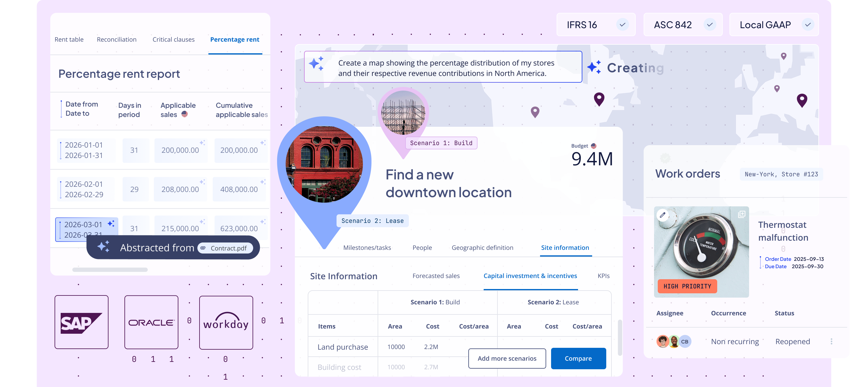Click the SAP integration logo
The width and height of the screenshot is (868, 387).
tap(81, 322)
